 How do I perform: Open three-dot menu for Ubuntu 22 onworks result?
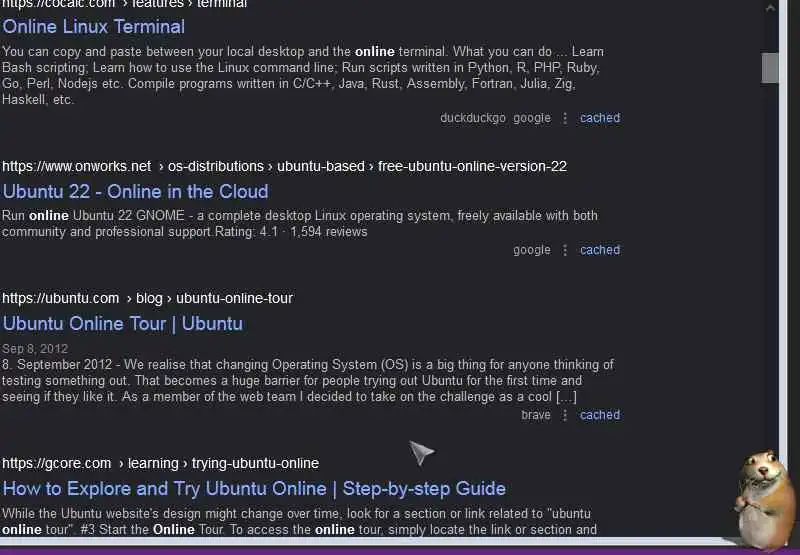pyautogui.click(x=565, y=250)
